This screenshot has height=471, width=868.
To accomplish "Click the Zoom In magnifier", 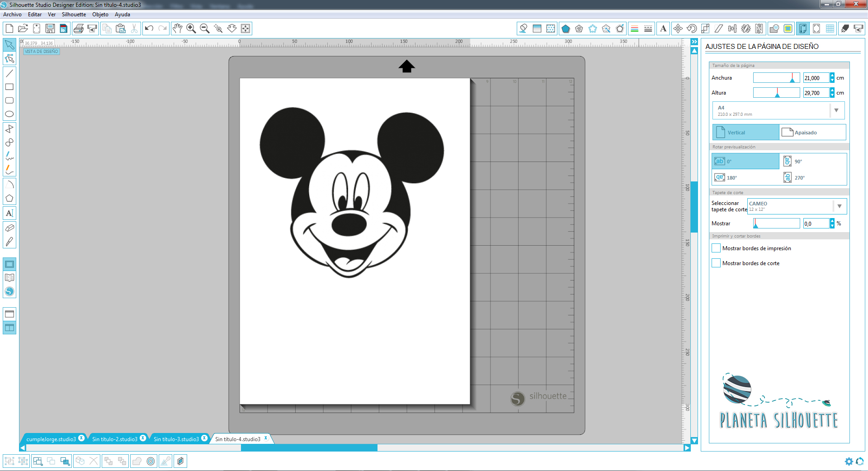I will click(x=191, y=29).
